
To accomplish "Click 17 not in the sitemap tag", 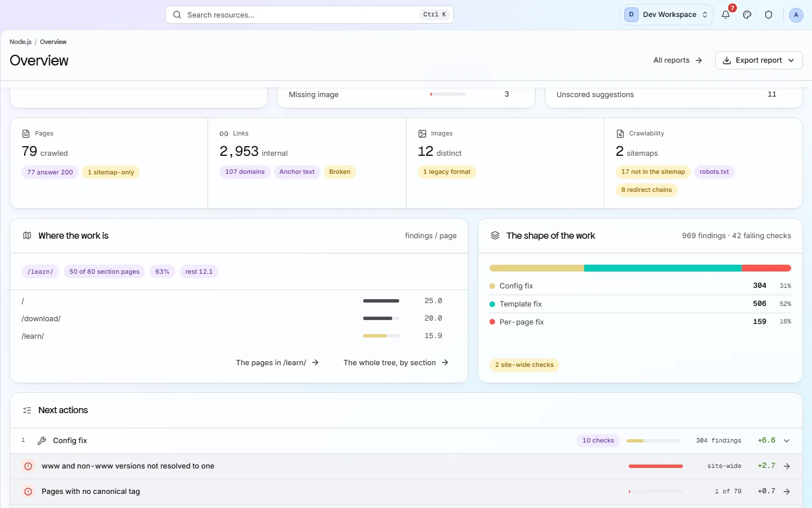I will 653,172.
